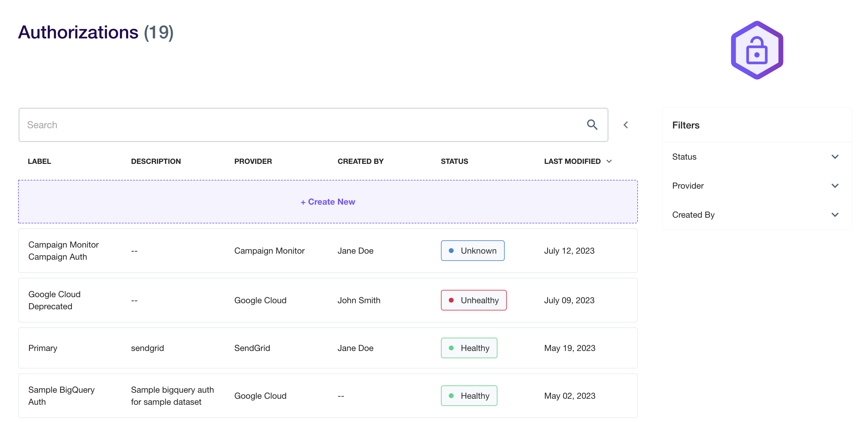Click the Last Modified sort arrow
Screen dimensions: 868x422
(609, 161)
